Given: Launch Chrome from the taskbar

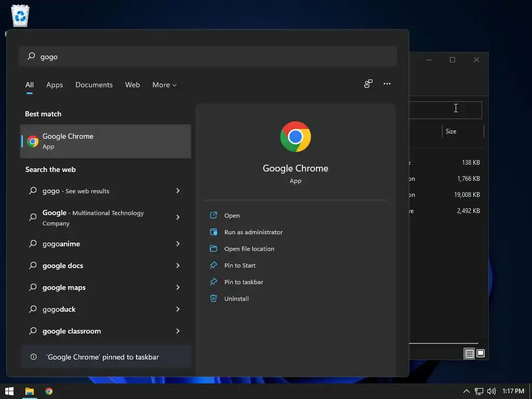Looking at the screenshot, I should point(49,391).
